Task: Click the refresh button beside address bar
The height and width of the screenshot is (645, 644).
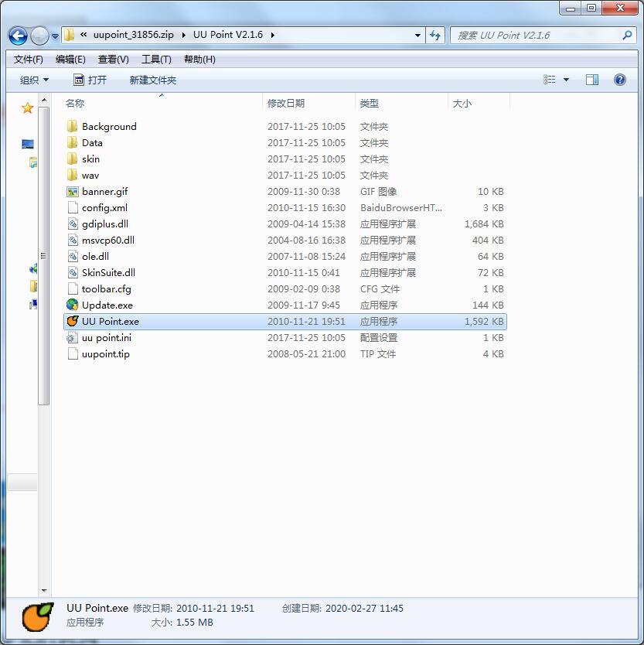Action: (x=435, y=36)
